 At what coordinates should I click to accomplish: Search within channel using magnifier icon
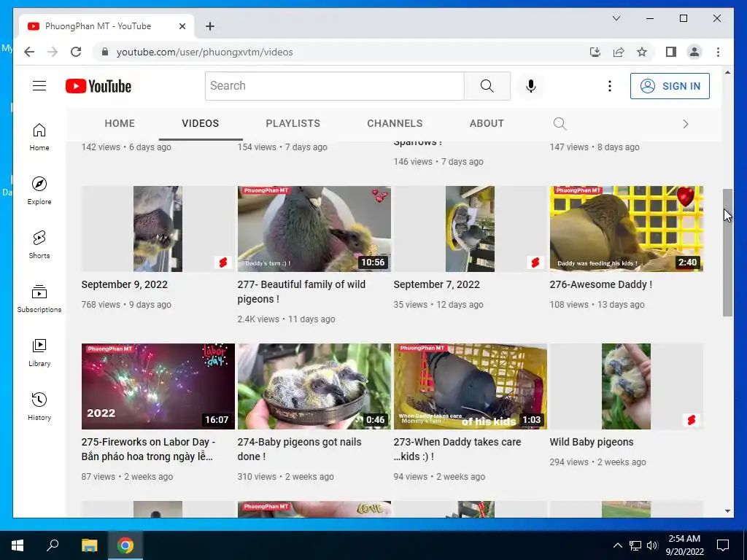(560, 124)
